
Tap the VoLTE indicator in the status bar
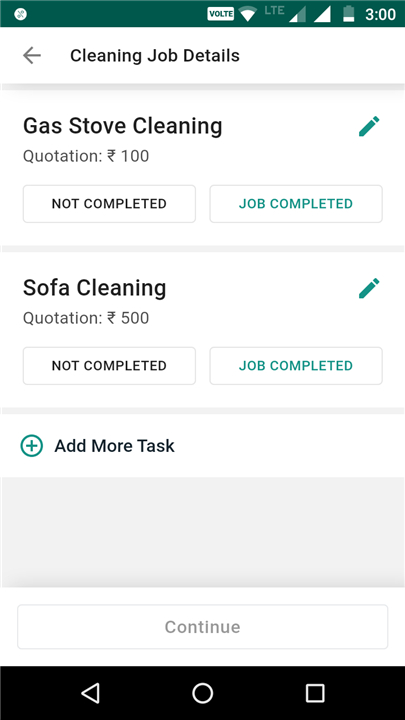coord(221,14)
